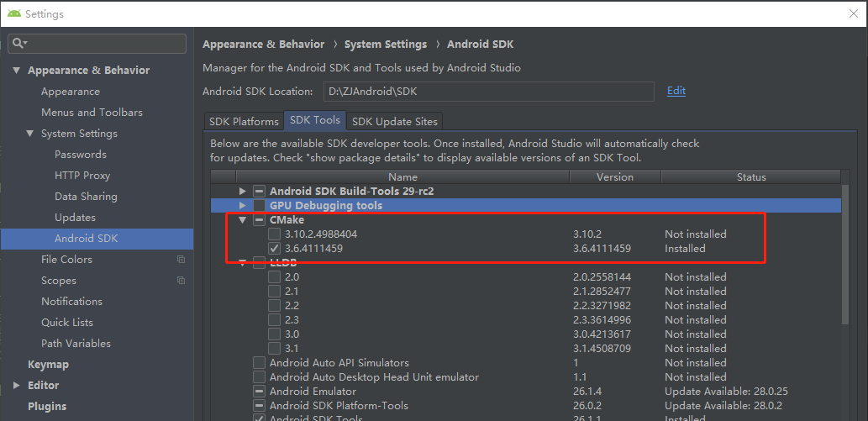Screen dimensions: 868x421
Task: Click the 'Installed' status of CMake 3.6.4111459
Action: [686, 249]
